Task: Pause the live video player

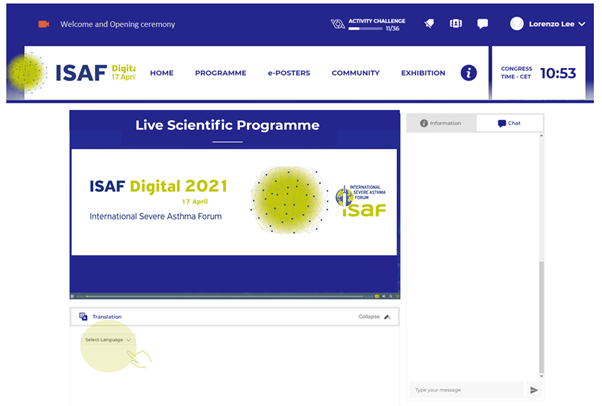Action: [x=73, y=296]
